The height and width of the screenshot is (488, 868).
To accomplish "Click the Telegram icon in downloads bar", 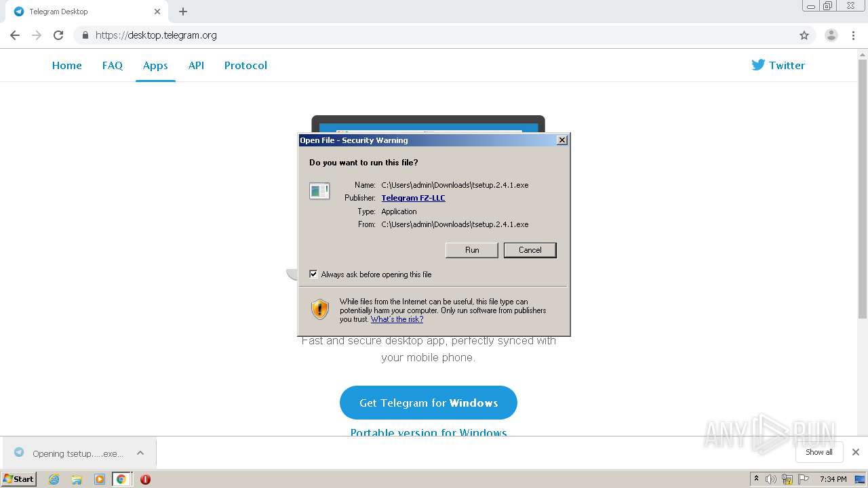I will (19, 453).
